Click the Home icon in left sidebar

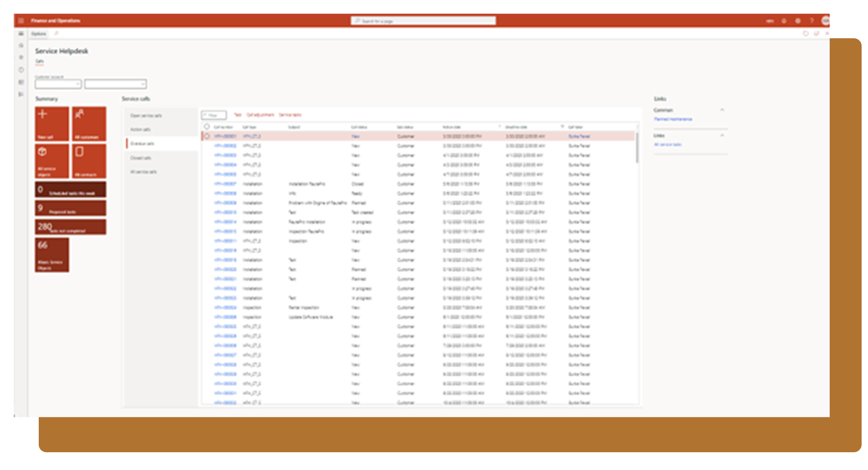tap(21, 46)
